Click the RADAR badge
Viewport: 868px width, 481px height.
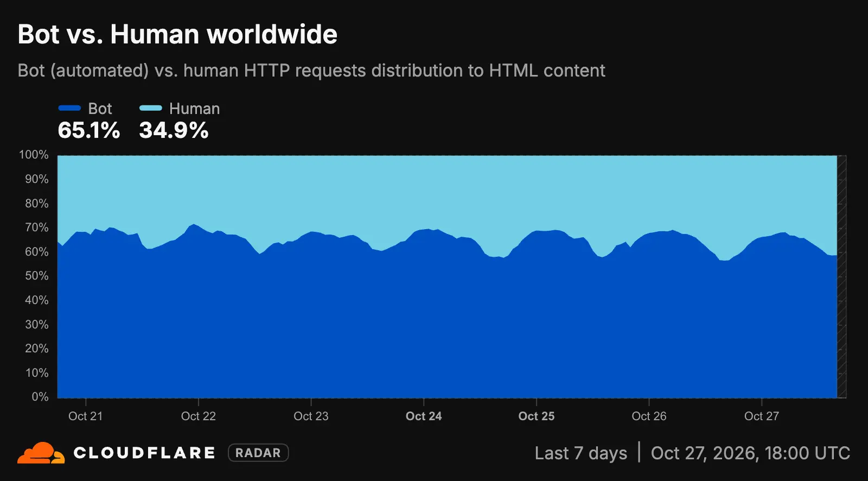click(258, 453)
